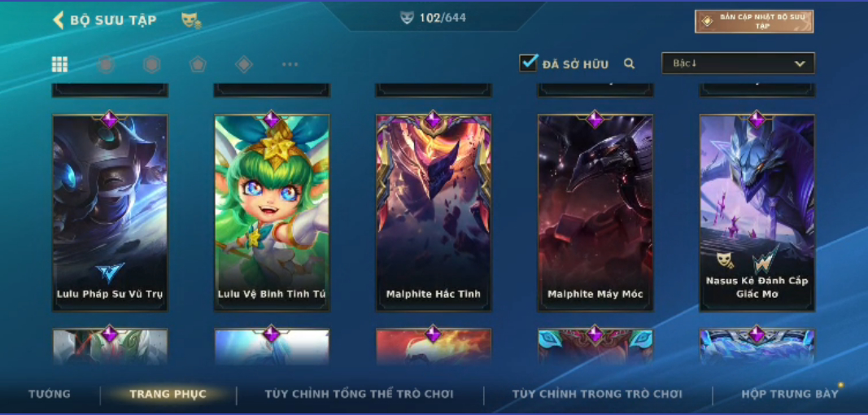This screenshot has height=415, width=868.
Task: Uncheck the Đã Sở Hữu checkbox
Action: click(x=528, y=63)
